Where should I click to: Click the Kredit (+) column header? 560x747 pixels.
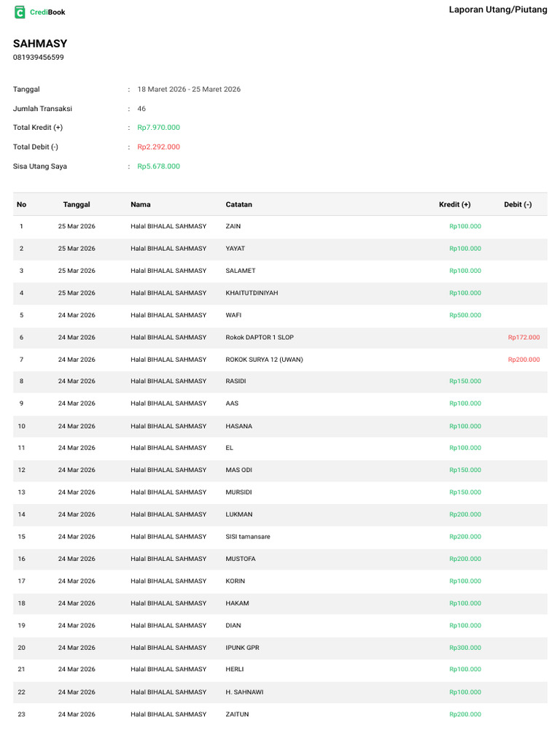[x=454, y=204]
